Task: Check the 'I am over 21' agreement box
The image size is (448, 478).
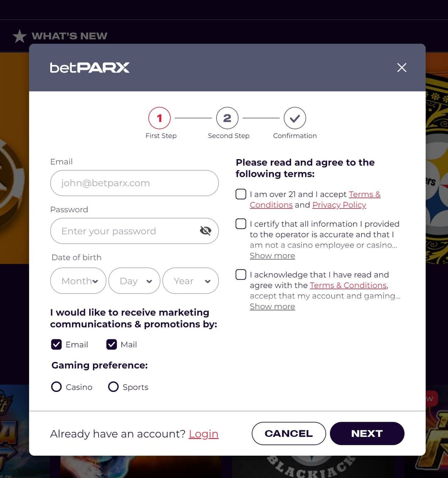Action: click(241, 194)
